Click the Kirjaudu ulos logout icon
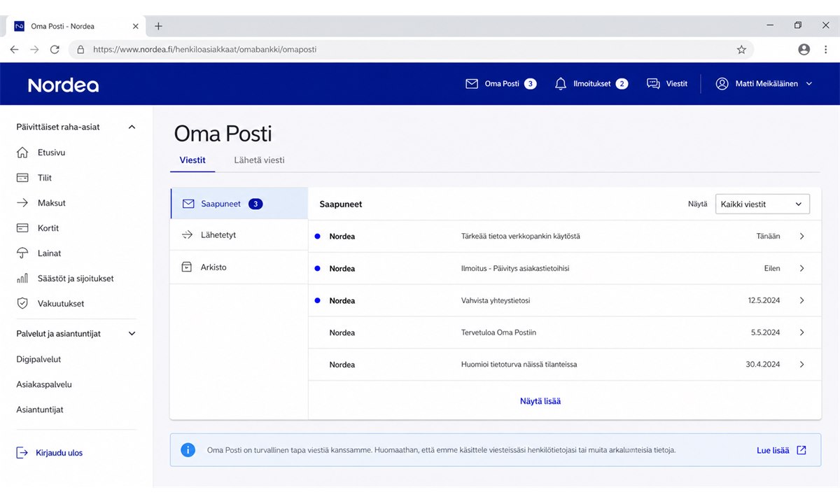 (22, 453)
